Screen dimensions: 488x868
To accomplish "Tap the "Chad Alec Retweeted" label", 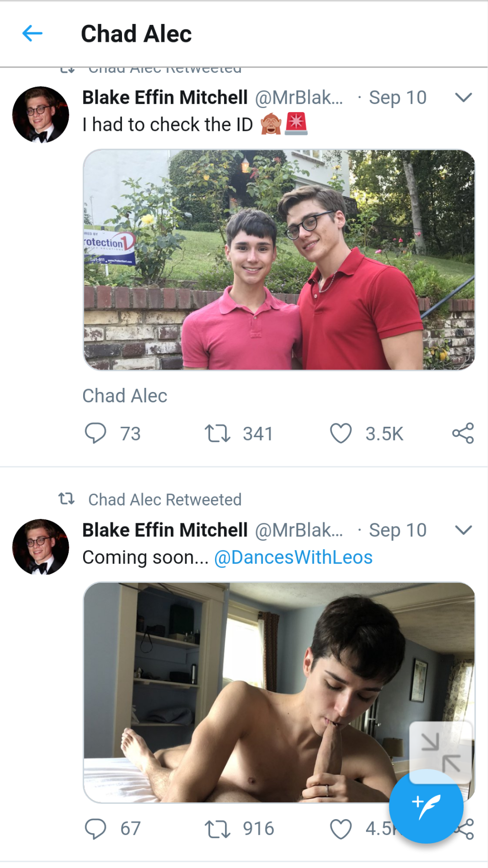I will tap(164, 499).
